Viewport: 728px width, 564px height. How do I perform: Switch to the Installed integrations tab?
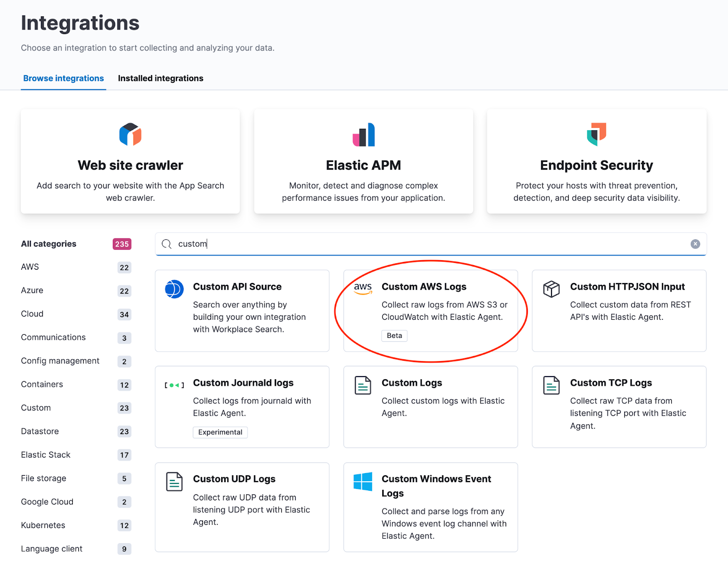pyautogui.click(x=160, y=78)
